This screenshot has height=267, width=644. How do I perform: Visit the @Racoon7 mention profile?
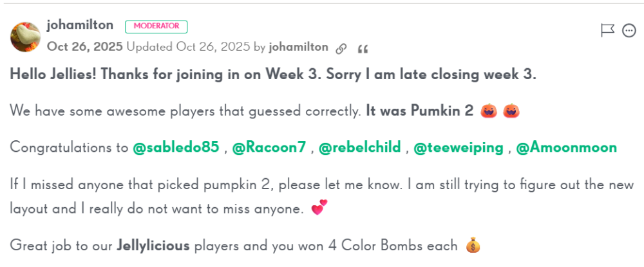[269, 147]
